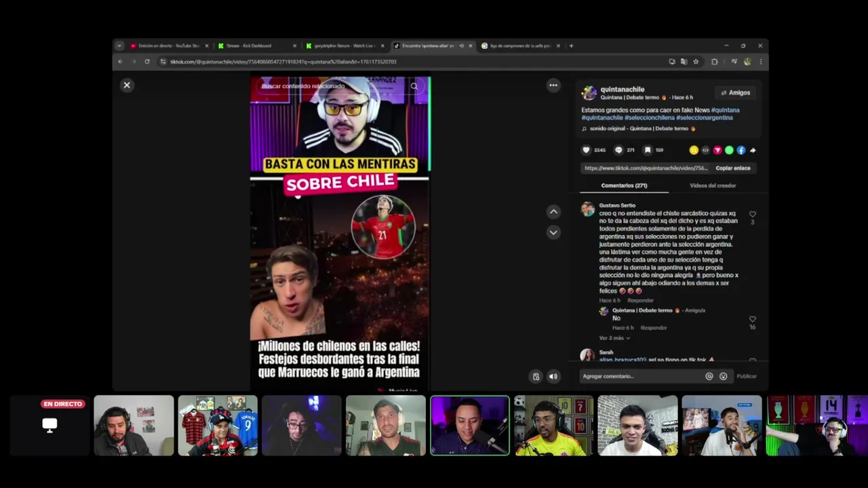Open the tab search dropdown arrow
868x488 pixels.
pos(119,46)
